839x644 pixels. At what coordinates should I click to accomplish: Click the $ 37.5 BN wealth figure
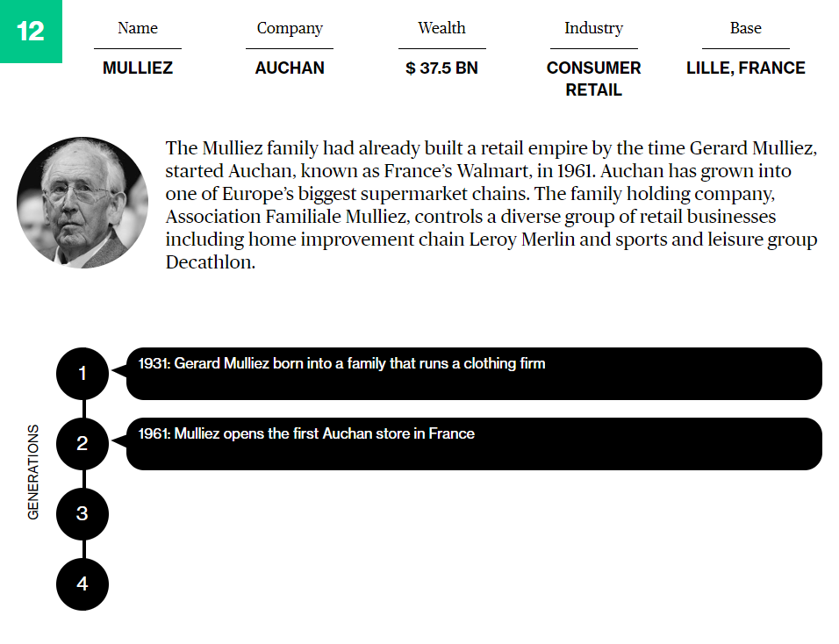[x=441, y=68]
